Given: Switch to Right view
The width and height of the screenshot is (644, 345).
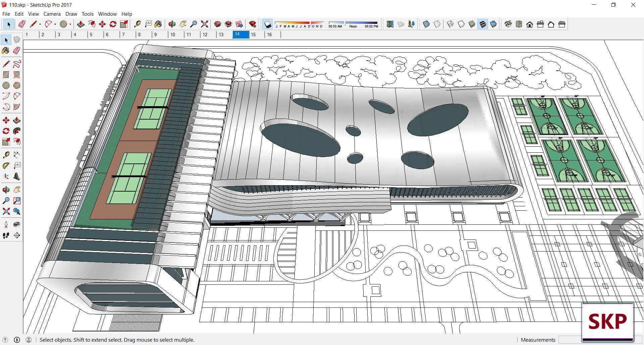Looking at the screenshot, I should point(540,24).
